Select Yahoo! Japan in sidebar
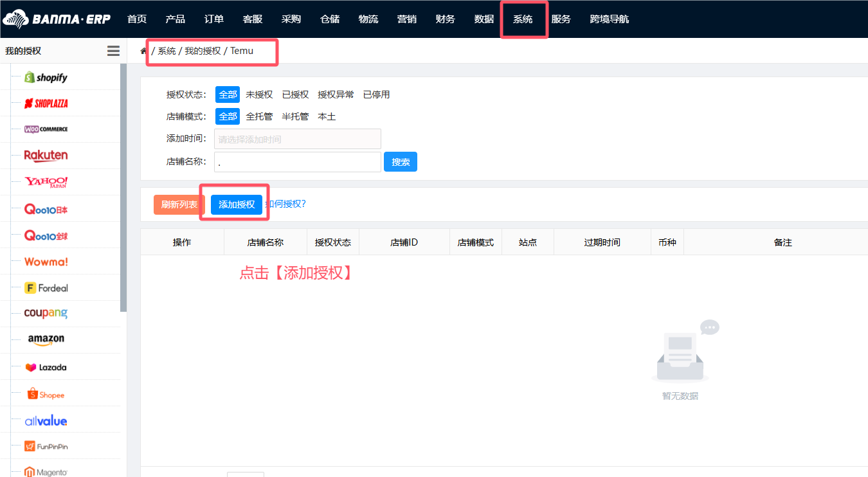The width and height of the screenshot is (868, 477). (x=46, y=182)
